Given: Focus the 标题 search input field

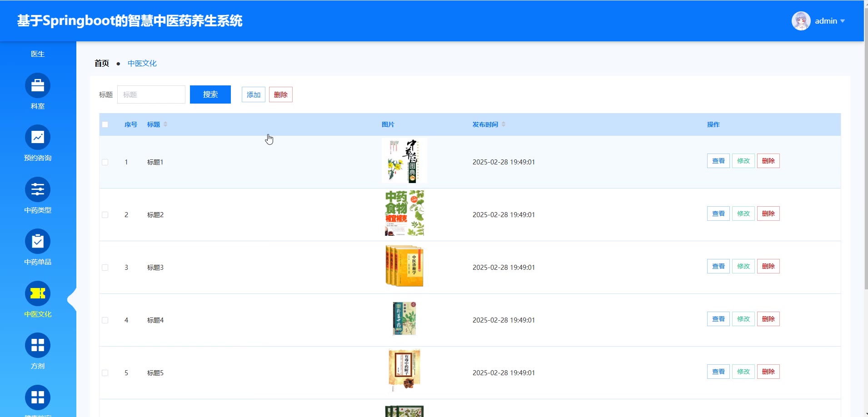Looking at the screenshot, I should coord(151,94).
